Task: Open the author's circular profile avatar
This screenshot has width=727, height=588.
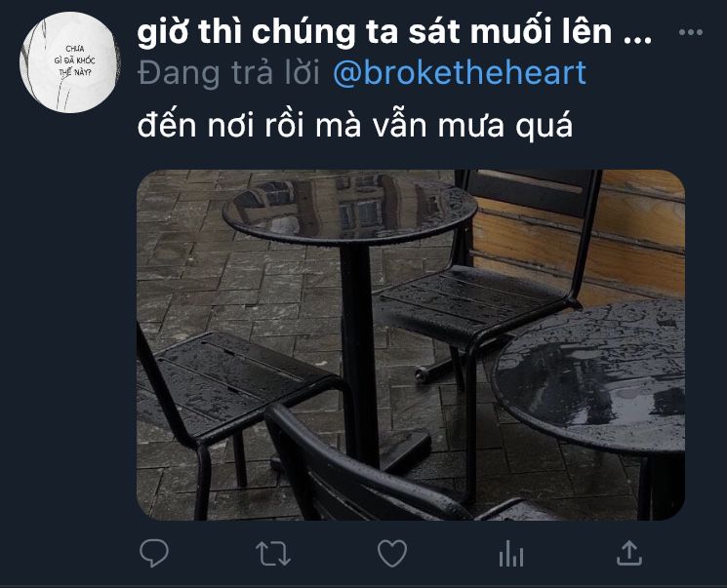Action: [x=69, y=62]
